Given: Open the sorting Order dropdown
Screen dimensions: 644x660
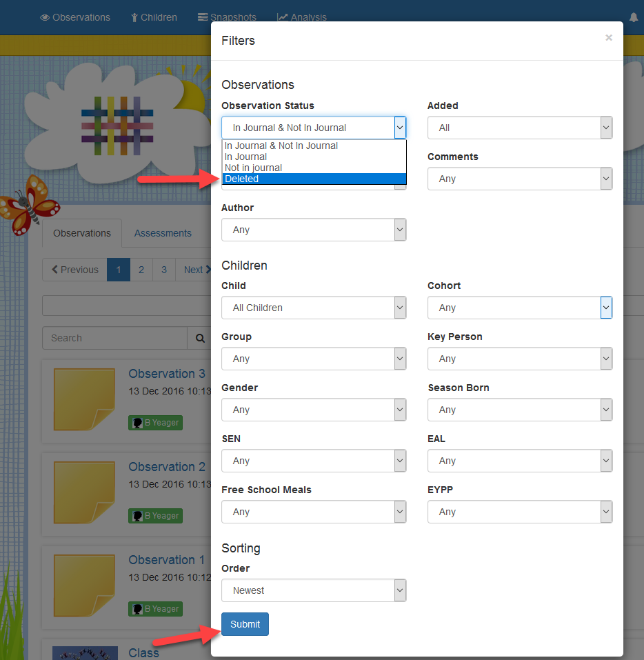Looking at the screenshot, I should (x=314, y=590).
